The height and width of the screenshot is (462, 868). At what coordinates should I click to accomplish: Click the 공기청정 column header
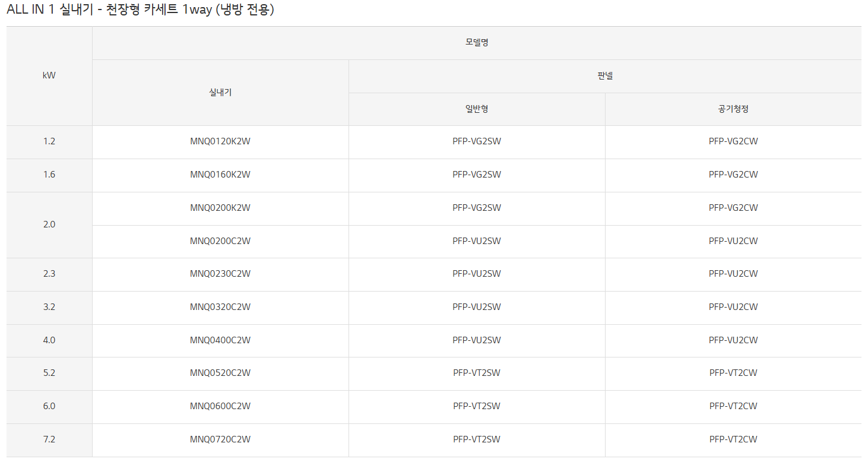click(733, 109)
